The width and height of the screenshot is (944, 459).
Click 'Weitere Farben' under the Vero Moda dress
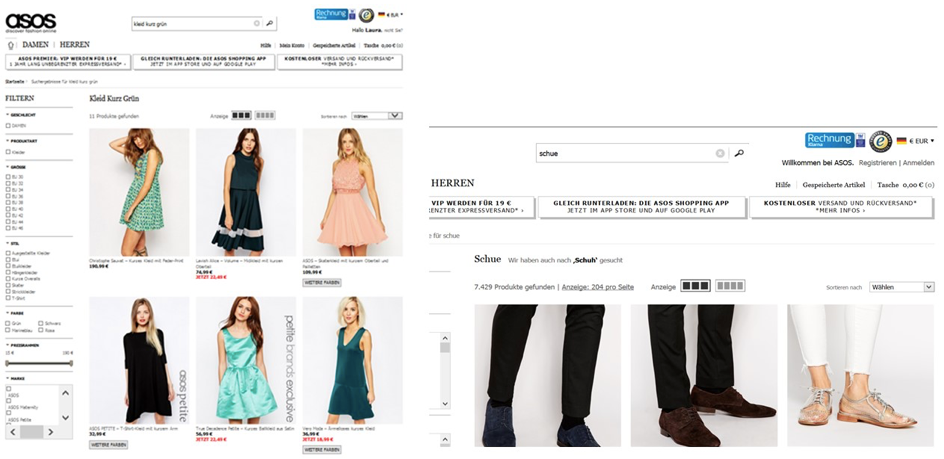[x=322, y=449]
